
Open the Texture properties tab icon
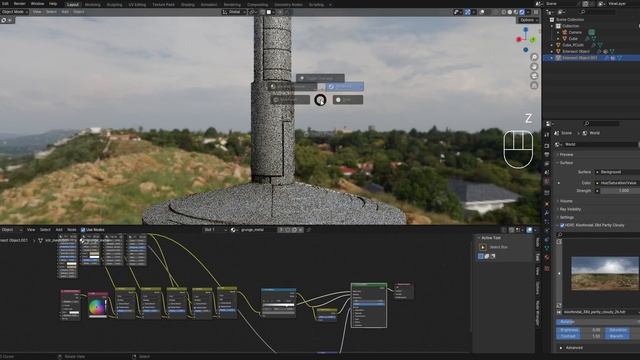point(547,268)
